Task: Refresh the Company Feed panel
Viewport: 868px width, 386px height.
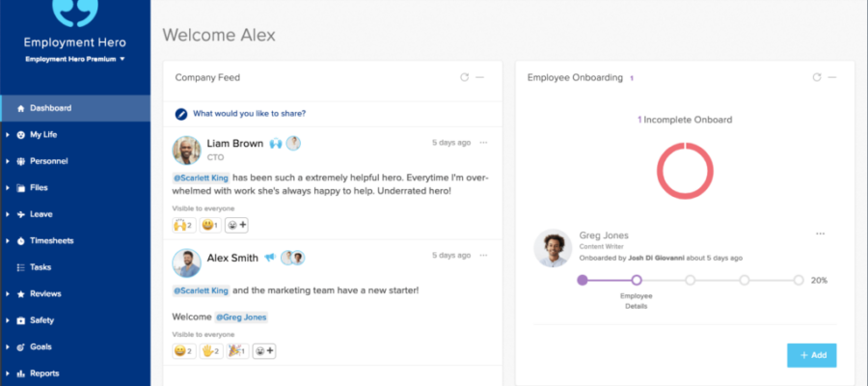Action: [465, 77]
